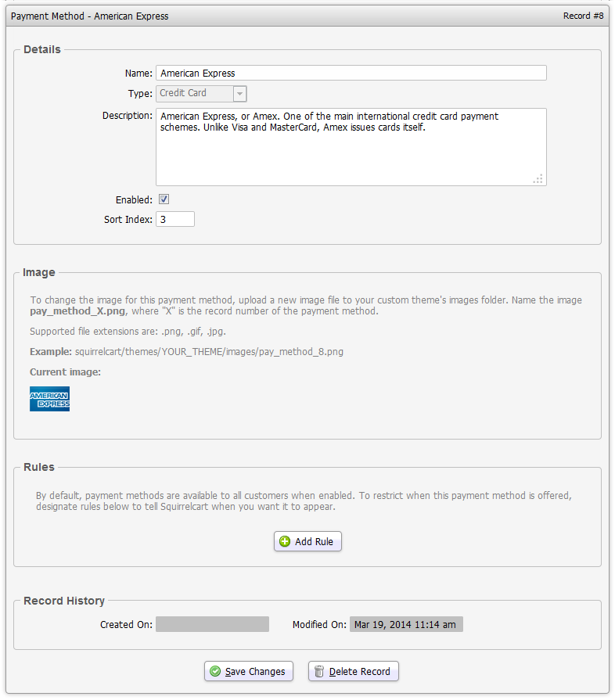Screen dimensions: 615x700
Task: Click the American Express logo image
Action: tap(49, 399)
